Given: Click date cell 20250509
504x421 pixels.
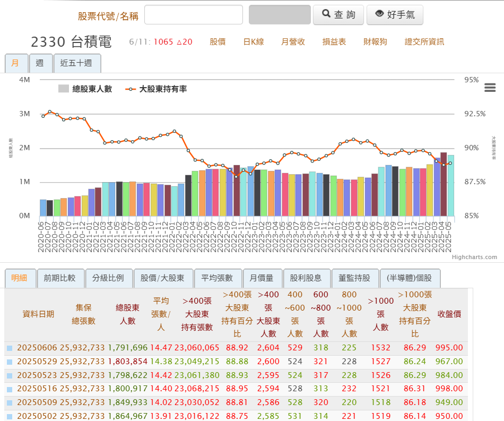Looking at the screenshot, I should coord(37,402).
